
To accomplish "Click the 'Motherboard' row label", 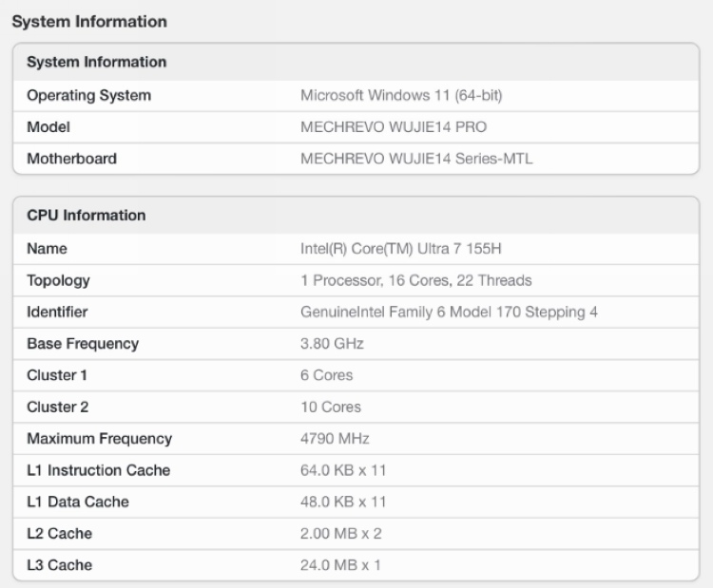I will coord(72,159).
